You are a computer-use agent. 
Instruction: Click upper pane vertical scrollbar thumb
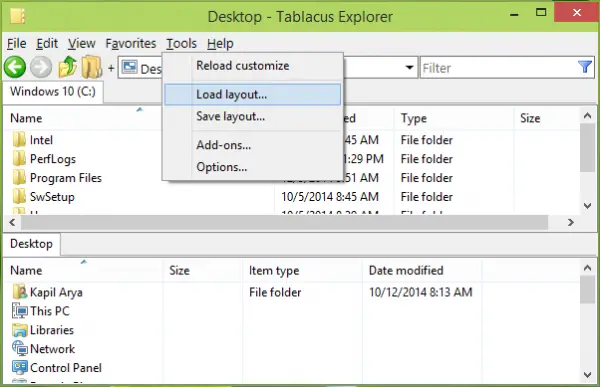588,148
